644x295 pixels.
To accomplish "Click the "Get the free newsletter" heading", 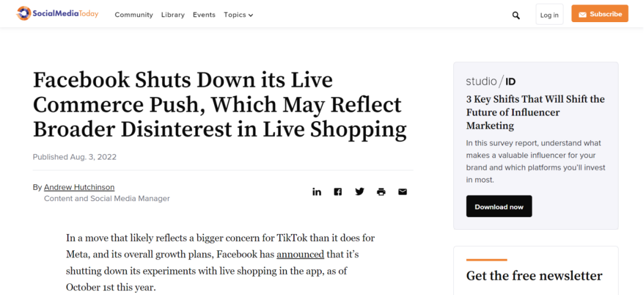I will 534,276.
